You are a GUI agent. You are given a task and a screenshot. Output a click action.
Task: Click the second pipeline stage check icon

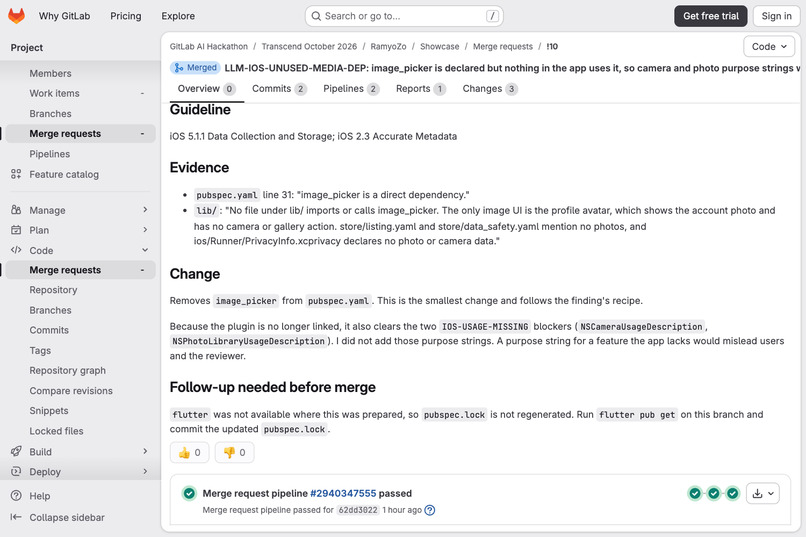click(x=713, y=493)
